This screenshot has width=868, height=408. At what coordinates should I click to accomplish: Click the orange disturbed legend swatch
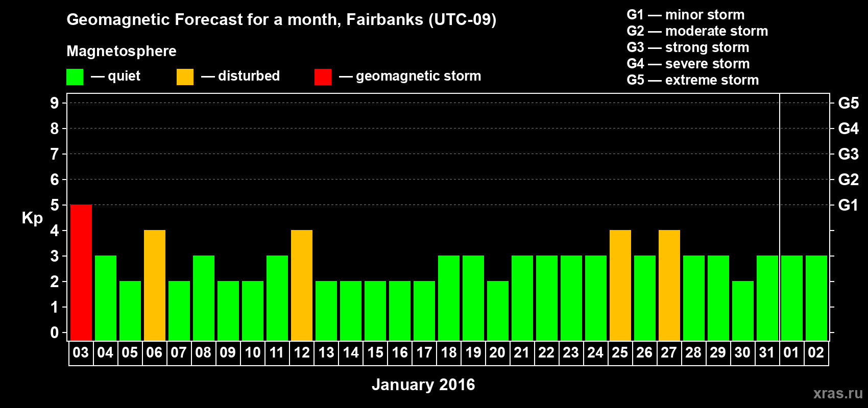click(x=185, y=77)
